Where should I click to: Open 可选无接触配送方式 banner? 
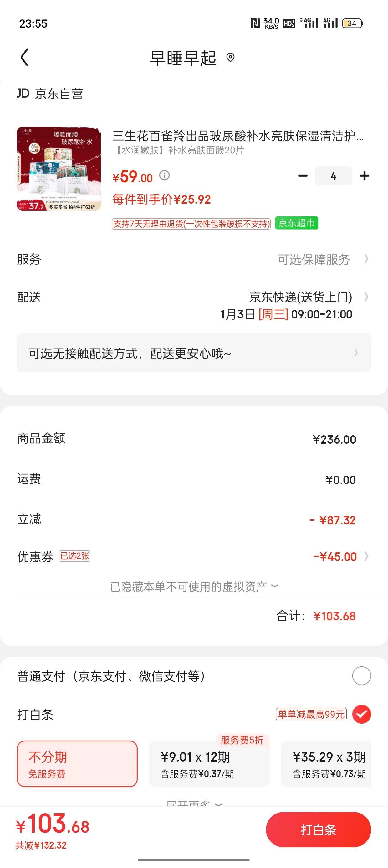tap(194, 353)
